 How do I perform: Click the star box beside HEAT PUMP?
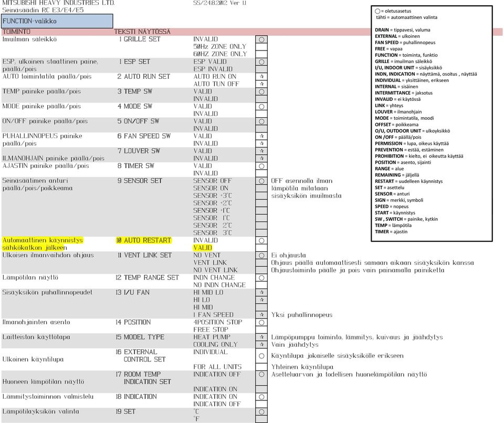click(261, 337)
